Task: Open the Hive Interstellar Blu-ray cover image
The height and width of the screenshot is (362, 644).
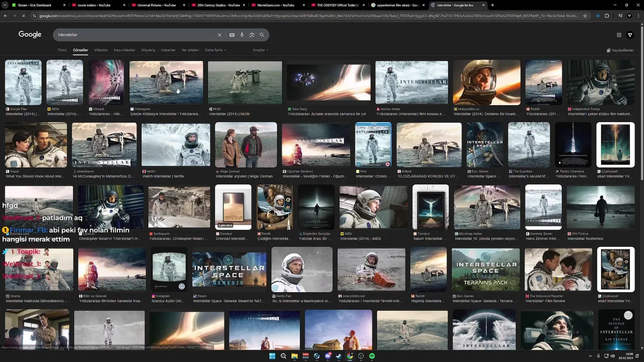Action: (x=373, y=145)
